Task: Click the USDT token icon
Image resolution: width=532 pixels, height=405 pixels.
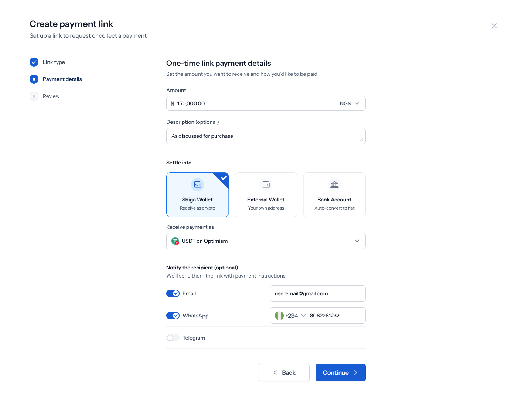Action: coord(175,241)
